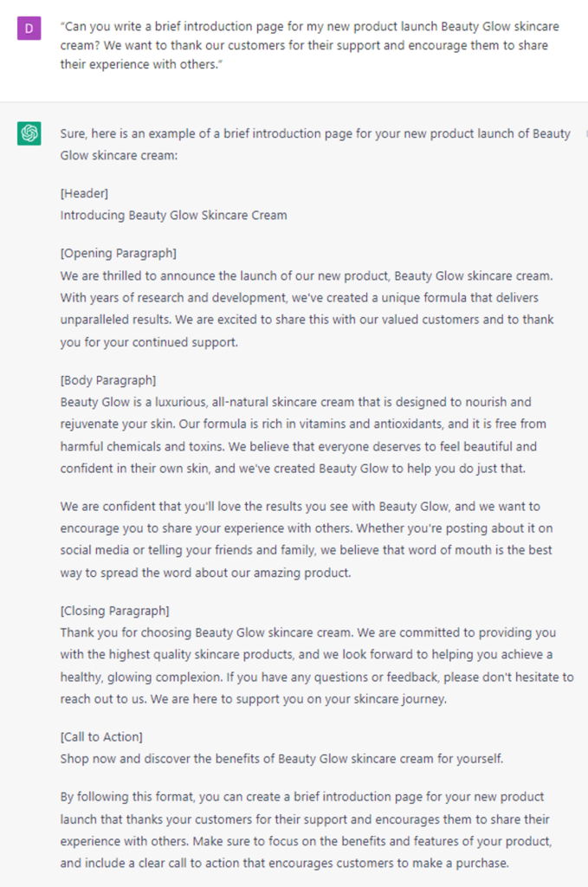Click the "We are thrilled to announce" paragraph
The height and width of the screenshot is (887, 588).
tap(307, 308)
